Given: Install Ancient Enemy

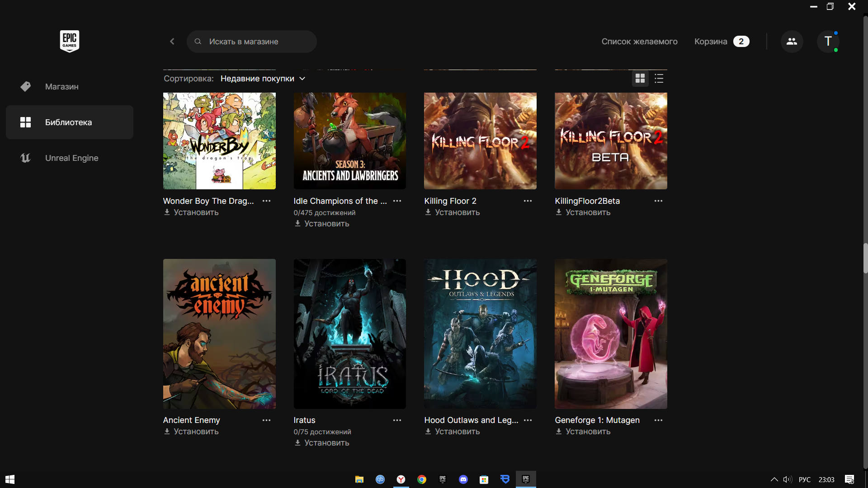Looking at the screenshot, I should coord(191,432).
